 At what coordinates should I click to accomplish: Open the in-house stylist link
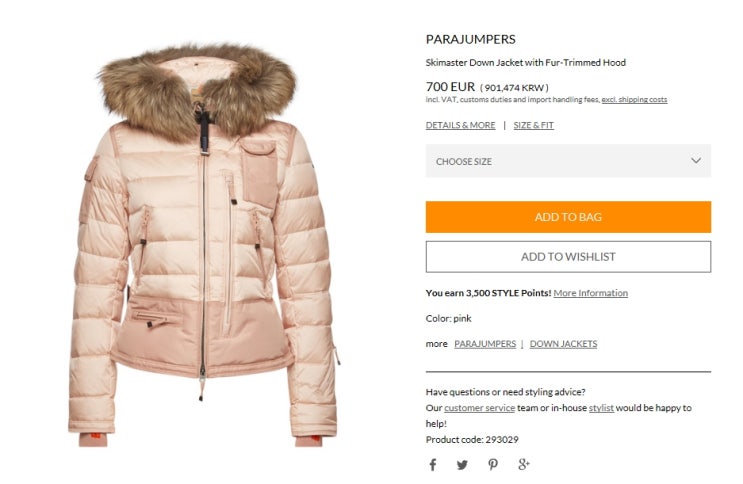pos(601,408)
